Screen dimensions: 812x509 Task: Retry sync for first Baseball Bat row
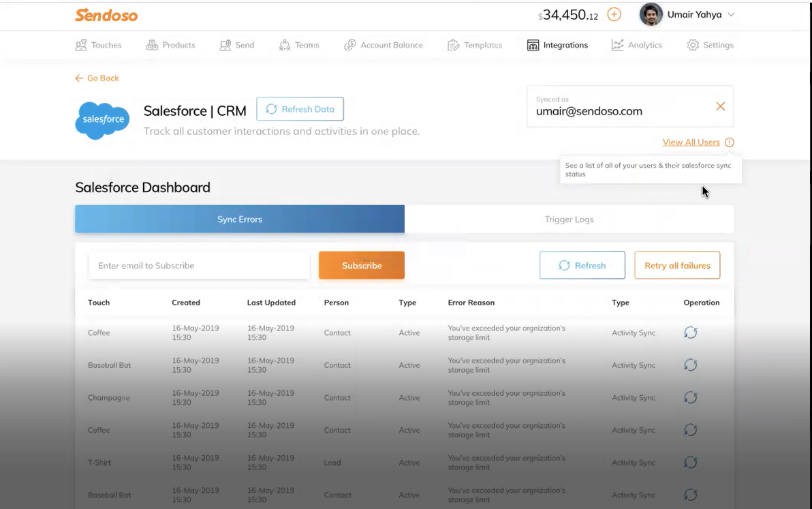click(690, 365)
